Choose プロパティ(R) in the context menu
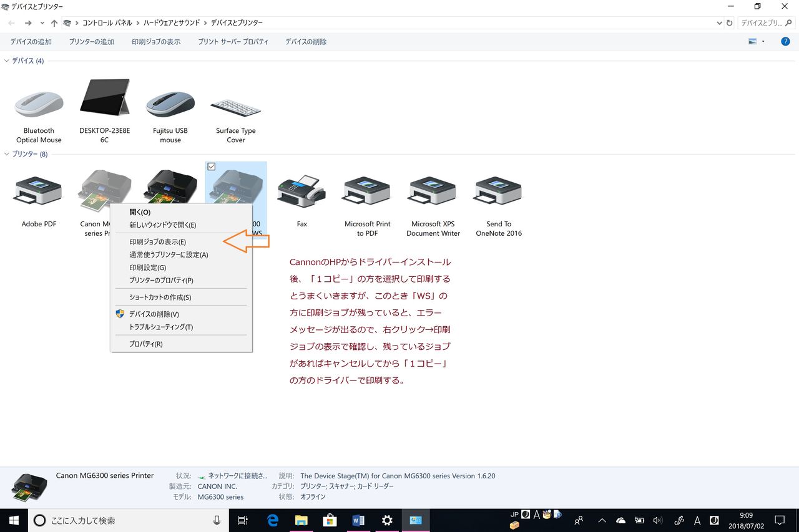This screenshot has width=799, height=532. pos(181,344)
